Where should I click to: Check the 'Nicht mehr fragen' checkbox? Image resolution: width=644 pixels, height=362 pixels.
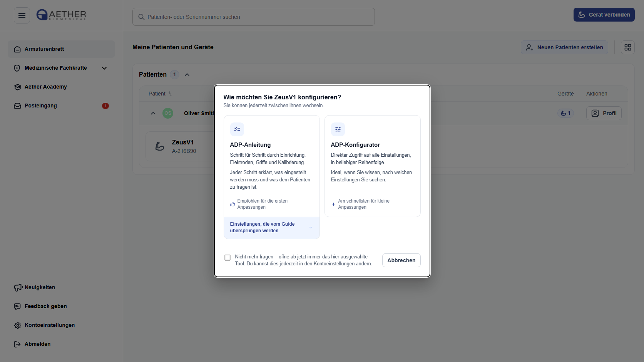tap(227, 258)
